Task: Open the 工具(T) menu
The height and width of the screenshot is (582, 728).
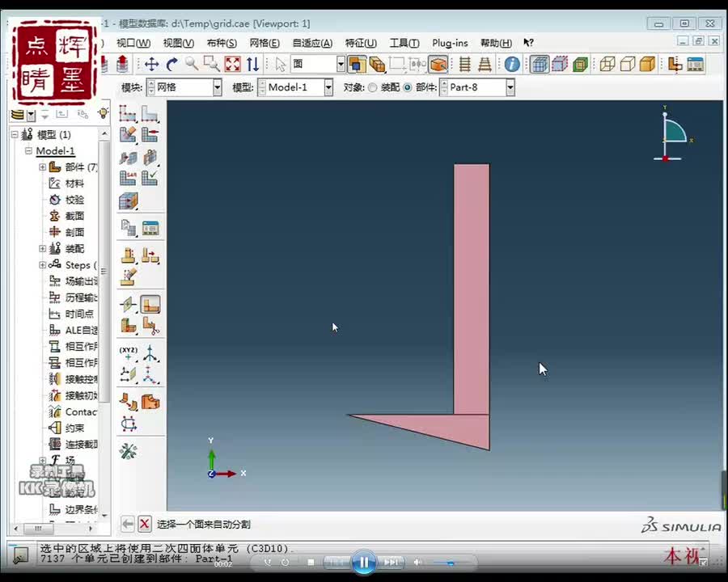Action: [404, 43]
